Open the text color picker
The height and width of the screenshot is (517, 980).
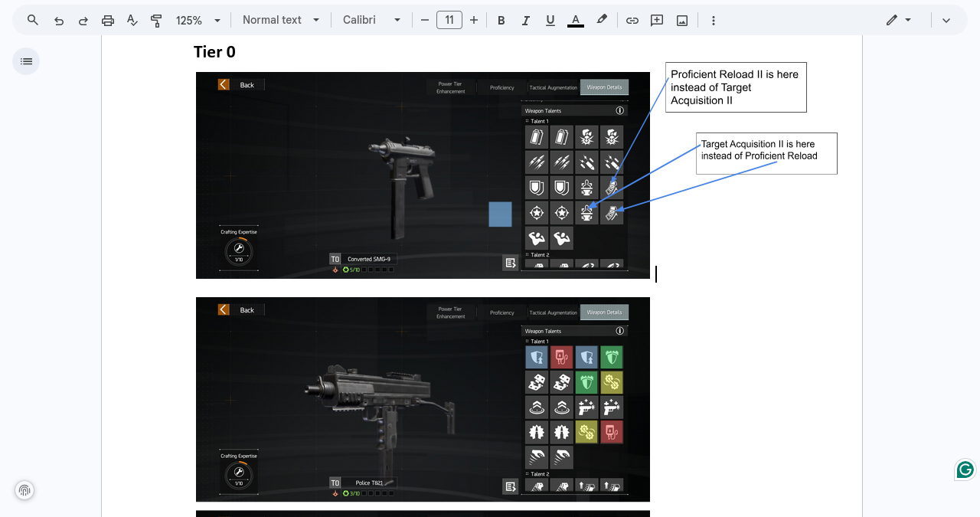coord(576,21)
